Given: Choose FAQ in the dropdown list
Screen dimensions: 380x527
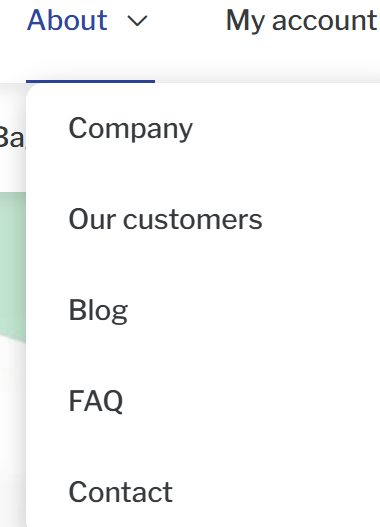Looking at the screenshot, I should coord(96,401).
